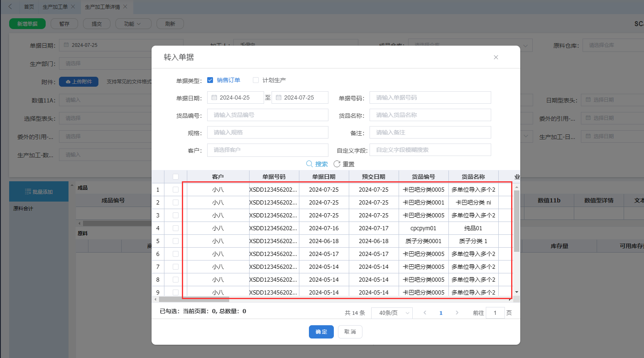Click the 货品编号 column header

[424, 177]
